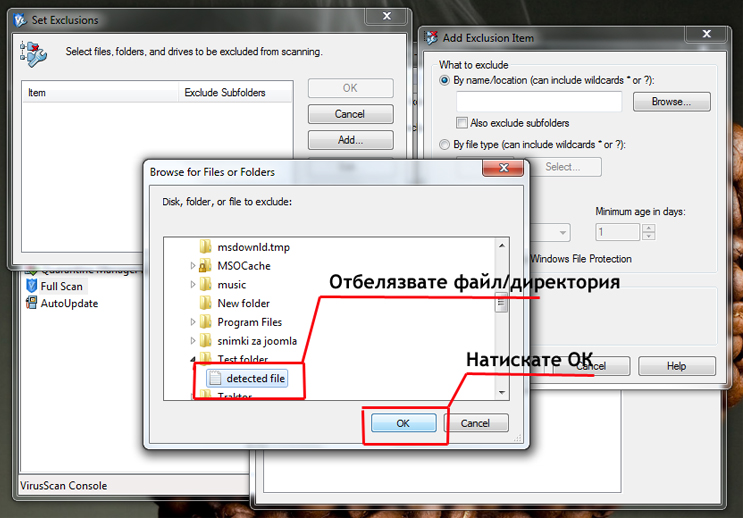Decrease the minimum age in days stepper
The height and width of the screenshot is (518, 743).
(x=649, y=236)
